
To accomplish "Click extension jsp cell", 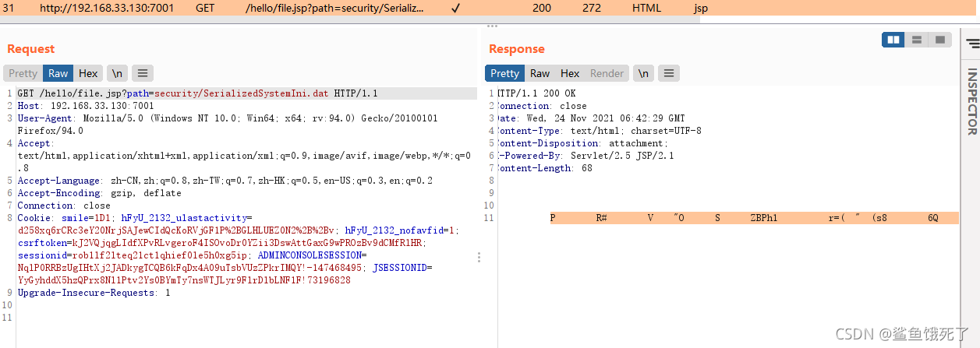I will point(701,8).
